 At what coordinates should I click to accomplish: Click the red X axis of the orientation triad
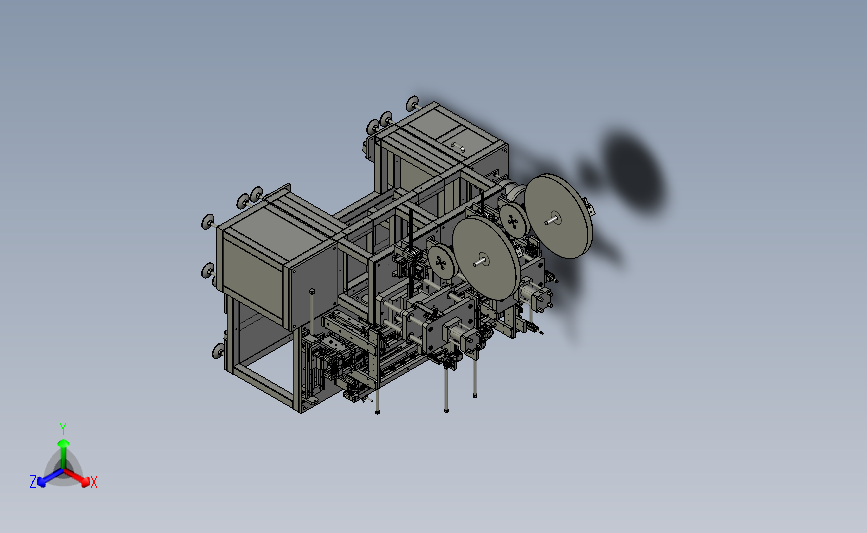point(77,477)
